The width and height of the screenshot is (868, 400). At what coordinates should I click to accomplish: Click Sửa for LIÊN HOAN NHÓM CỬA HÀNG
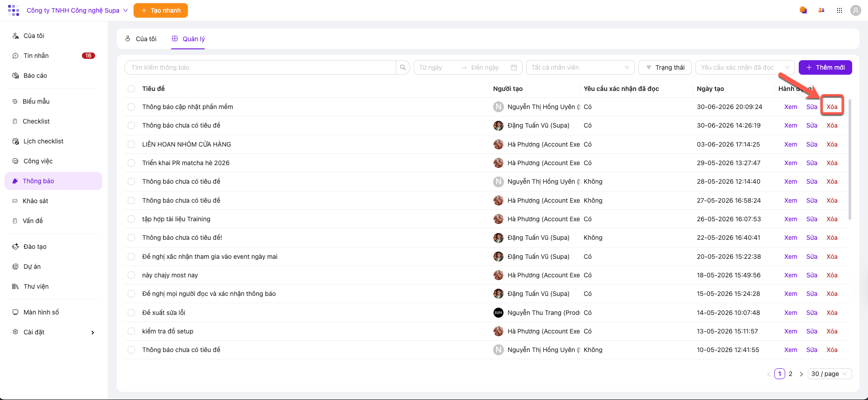coord(812,144)
